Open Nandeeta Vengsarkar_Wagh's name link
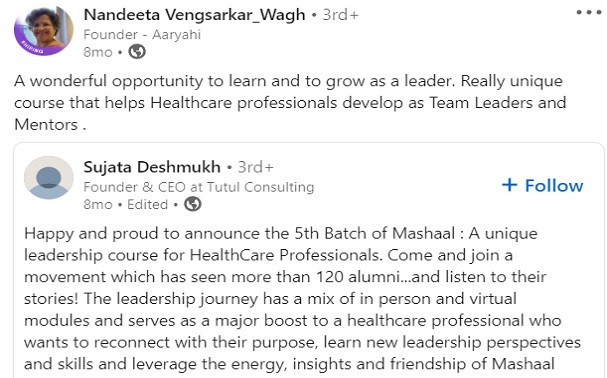 point(194,15)
